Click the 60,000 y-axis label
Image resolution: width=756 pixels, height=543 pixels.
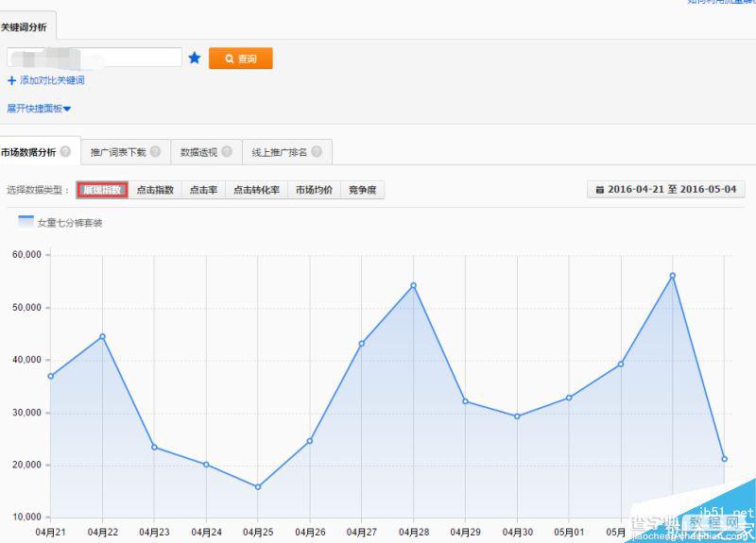click(x=27, y=254)
